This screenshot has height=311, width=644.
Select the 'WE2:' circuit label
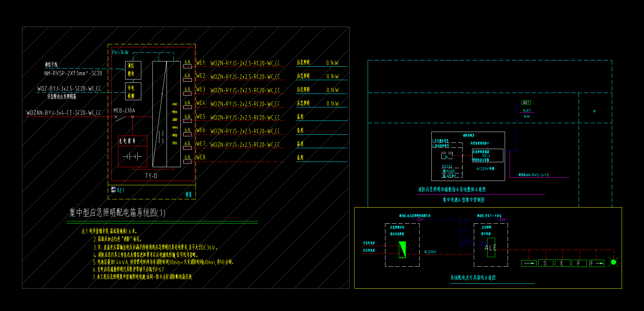[201, 76]
